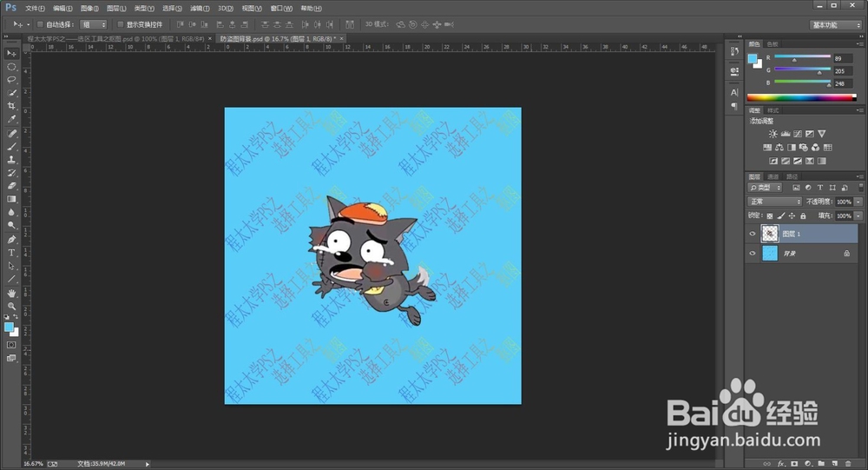Viewport: 868px width, 470px height.
Task: Hide the 背景 layer
Action: [753, 254]
